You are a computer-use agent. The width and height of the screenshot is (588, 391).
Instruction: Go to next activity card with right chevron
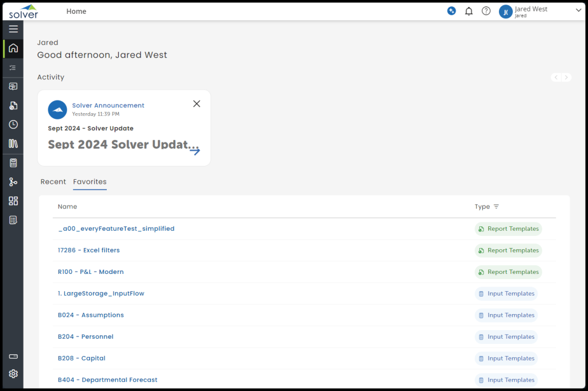pos(566,78)
